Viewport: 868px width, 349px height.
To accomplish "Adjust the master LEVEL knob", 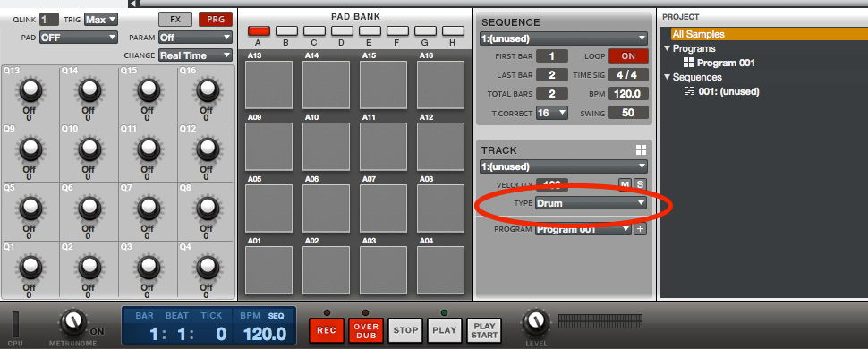I will (535, 322).
